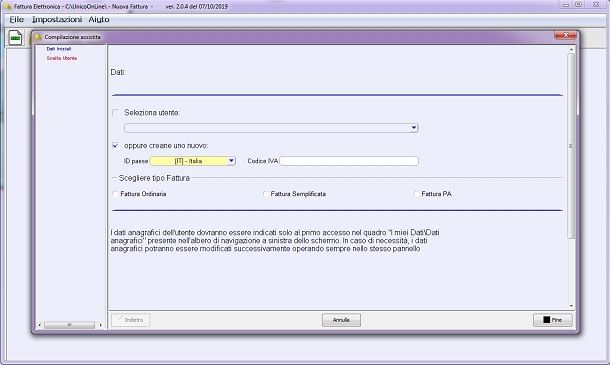Click the horizontal scrollbar thumb under the tree
610x365 pixels.
pyautogui.click(x=69, y=325)
